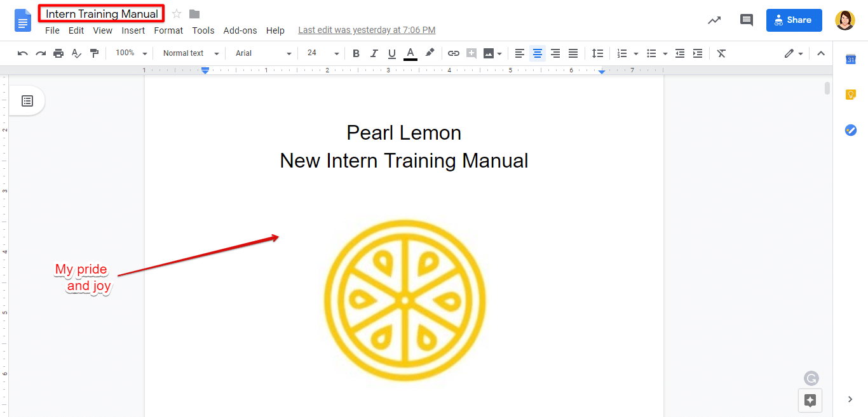Open Tasks in side panel

pyautogui.click(x=851, y=130)
